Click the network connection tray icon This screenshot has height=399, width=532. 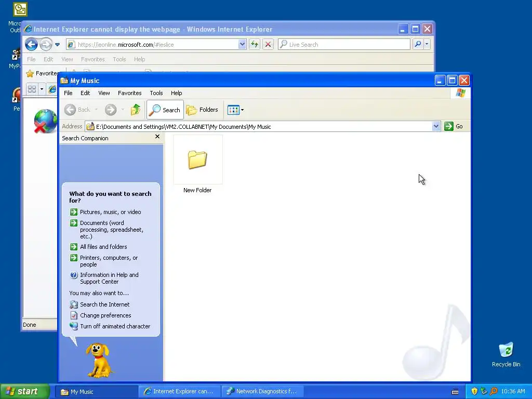point(484,392)
